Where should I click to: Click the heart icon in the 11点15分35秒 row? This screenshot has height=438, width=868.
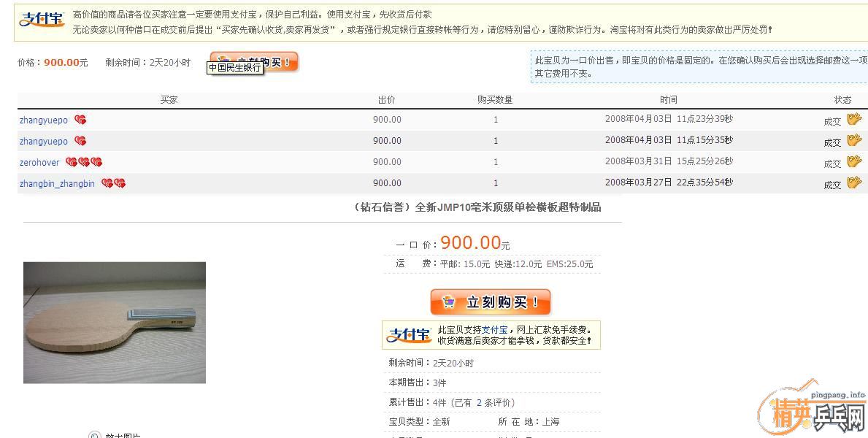(x=80, y=141)
